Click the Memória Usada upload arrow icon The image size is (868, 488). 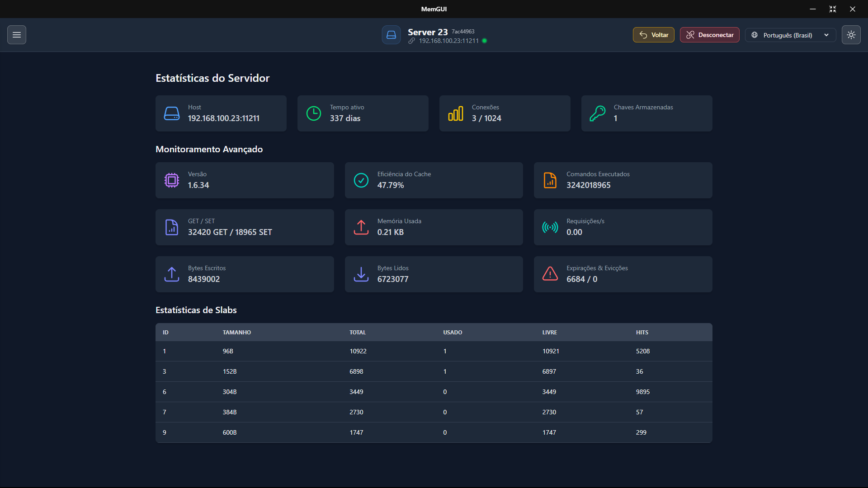point(361,227)
